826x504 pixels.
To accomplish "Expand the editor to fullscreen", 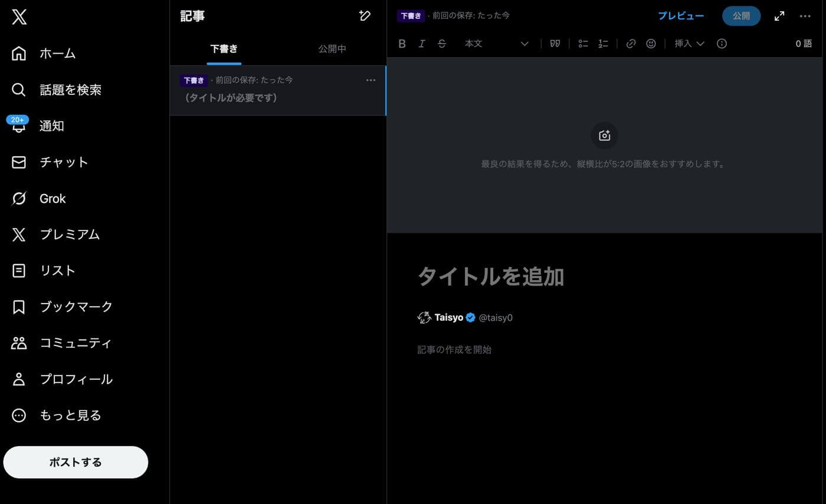I will [x=779, y=16].
